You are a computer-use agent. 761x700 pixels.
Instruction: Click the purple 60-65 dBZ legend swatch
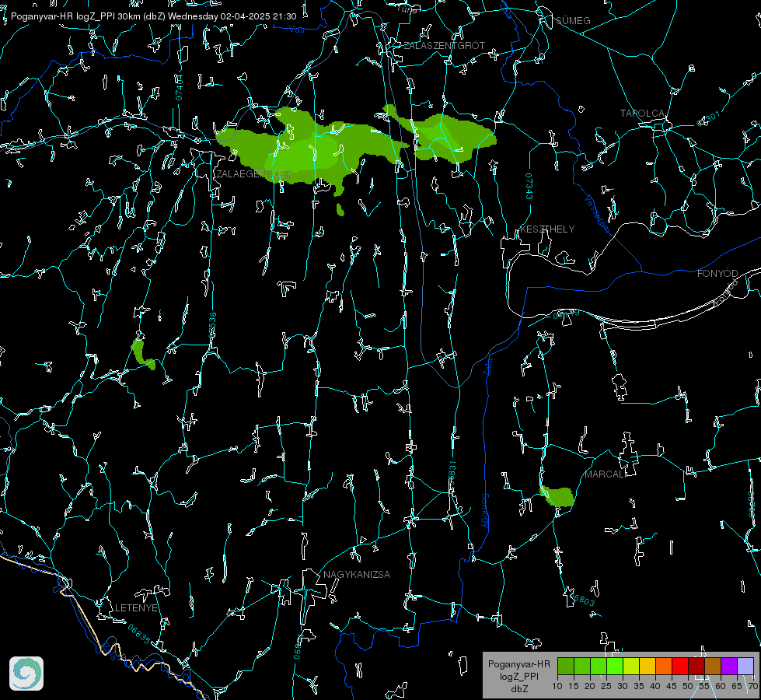tap(729, 666)
